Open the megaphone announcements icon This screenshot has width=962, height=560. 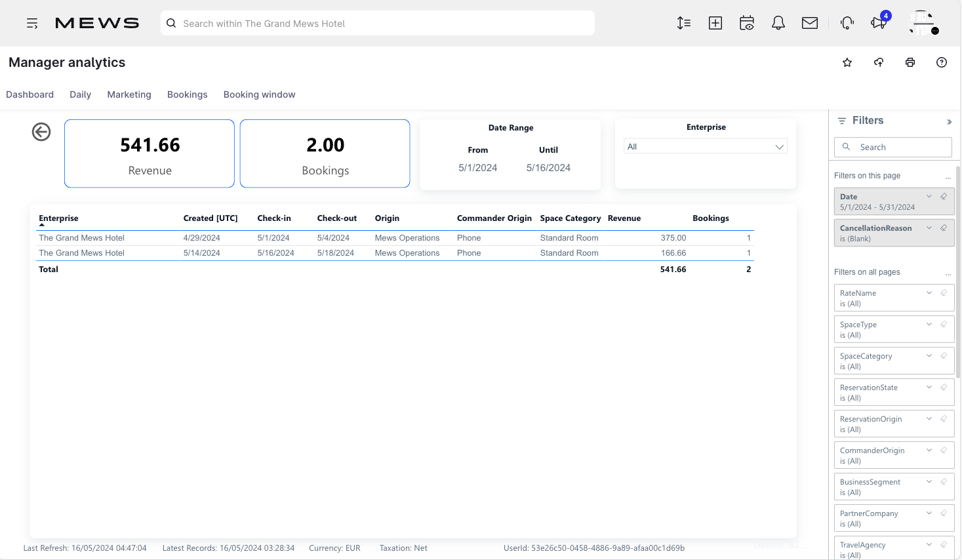pyautogui.click(x=879, y=23)
